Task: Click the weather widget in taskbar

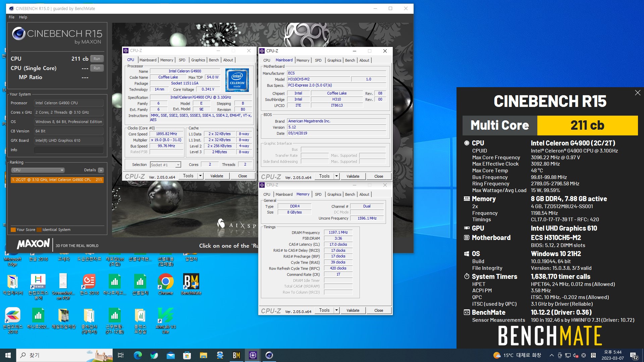Action: click(x=517, y=355)
